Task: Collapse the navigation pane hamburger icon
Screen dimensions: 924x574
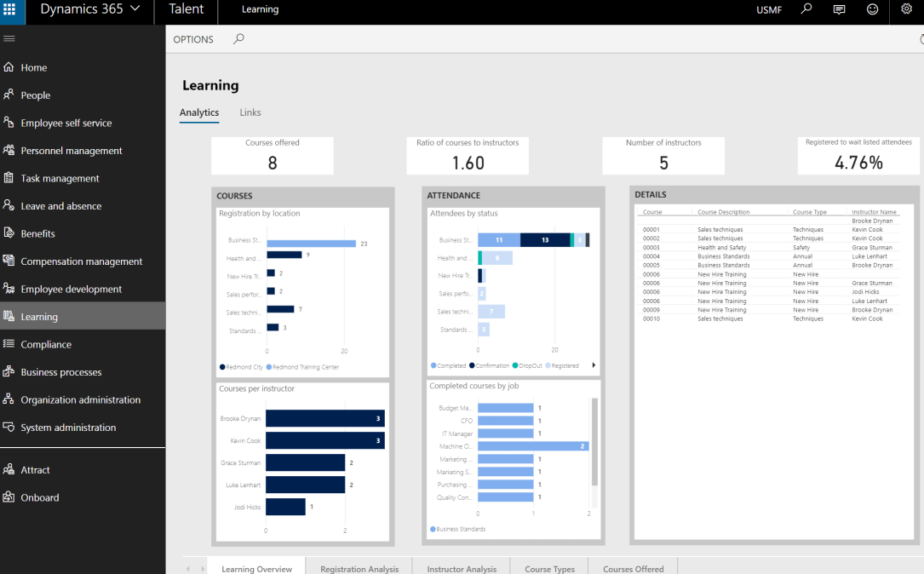Action: [x=9, y=39]
